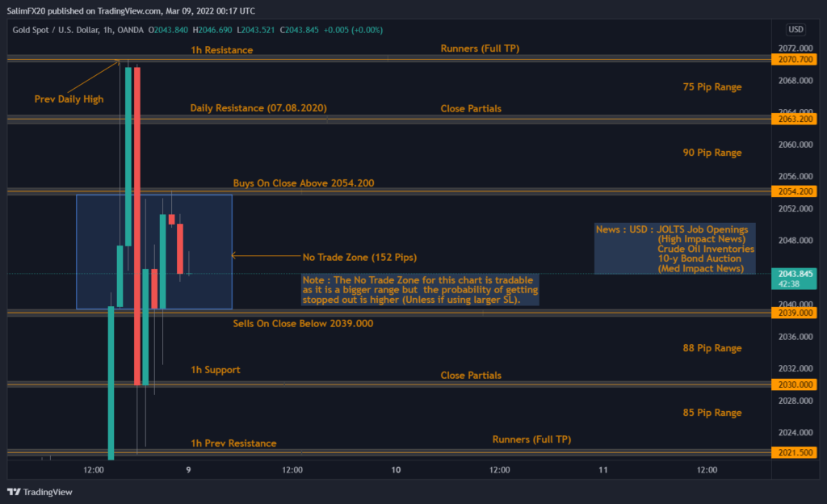
Task: Click the teal 2043.845 current price label
Action: (795, 274)
